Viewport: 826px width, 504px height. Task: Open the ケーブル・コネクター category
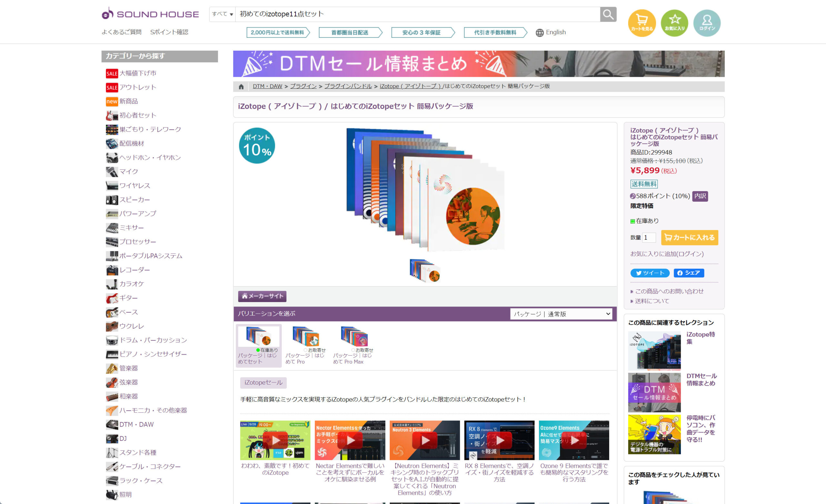150,467
